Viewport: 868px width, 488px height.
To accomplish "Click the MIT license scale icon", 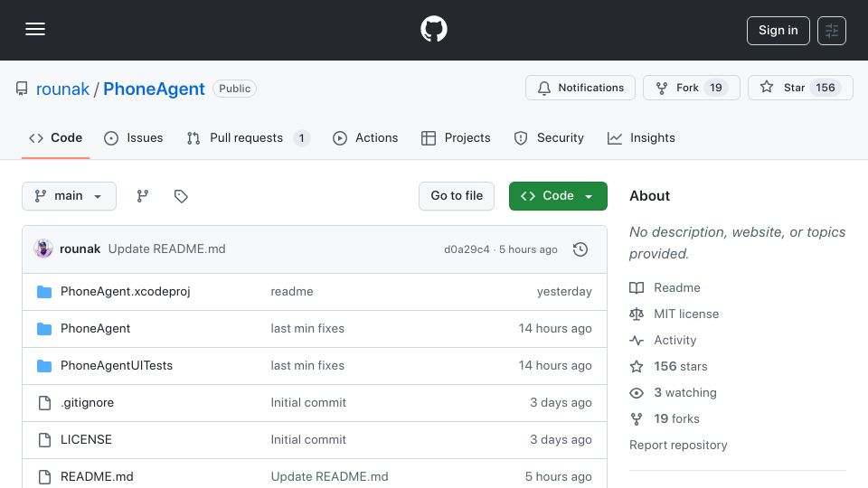I will (x=637, y=314).
